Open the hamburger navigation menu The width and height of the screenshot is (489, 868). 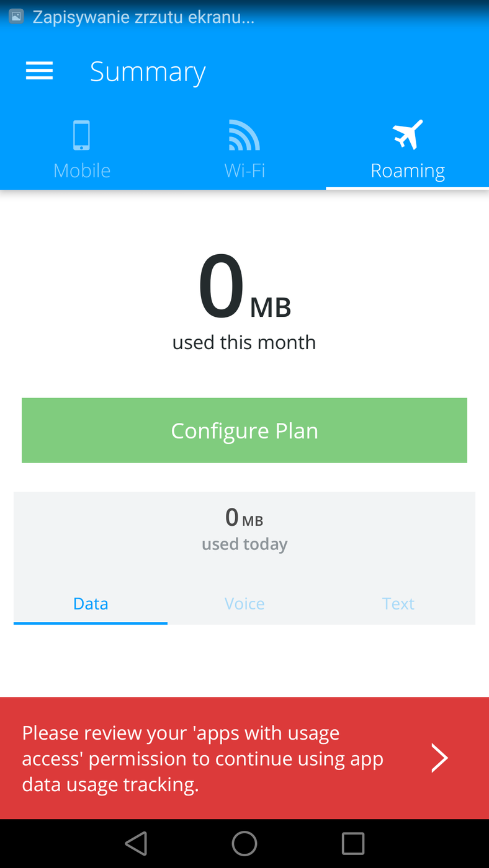[x=39, y=71]
